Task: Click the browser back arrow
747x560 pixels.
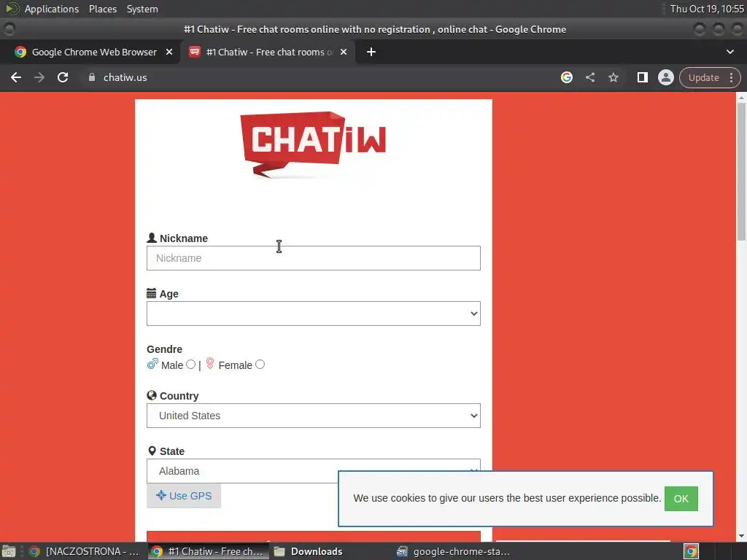Action: coord(16,77)
